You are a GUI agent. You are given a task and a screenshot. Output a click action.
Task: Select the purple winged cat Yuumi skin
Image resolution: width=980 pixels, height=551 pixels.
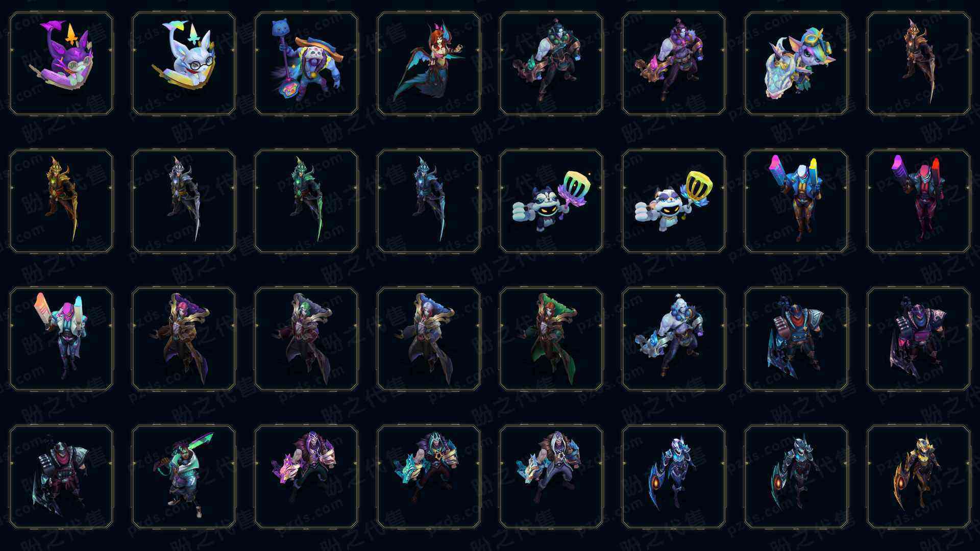61,63
